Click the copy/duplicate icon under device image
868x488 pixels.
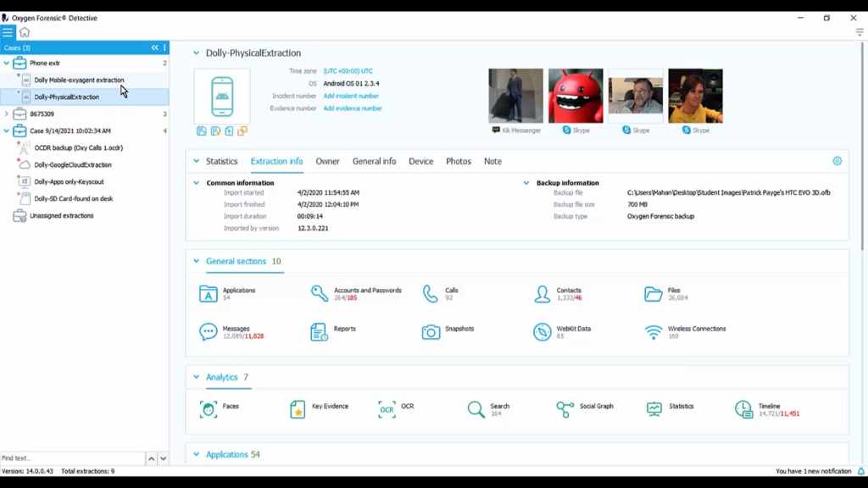click(242, 131)
